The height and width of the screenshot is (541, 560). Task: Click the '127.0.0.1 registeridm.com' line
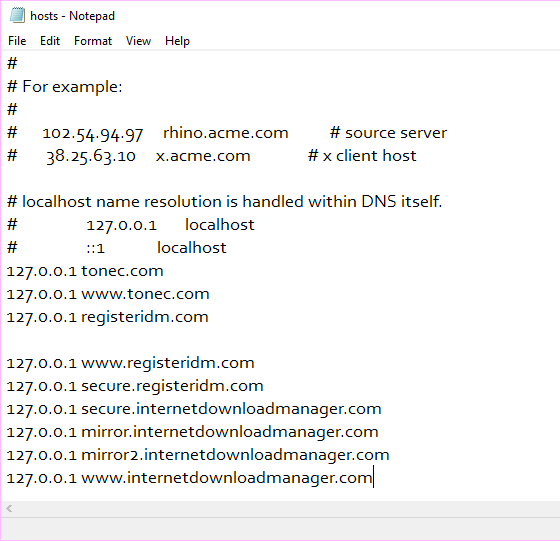coord(108,317)
